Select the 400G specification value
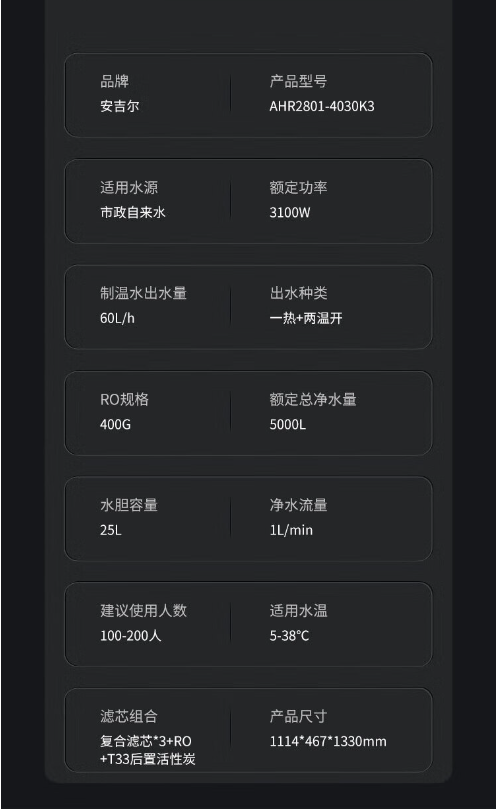 (x=115, y=424)
